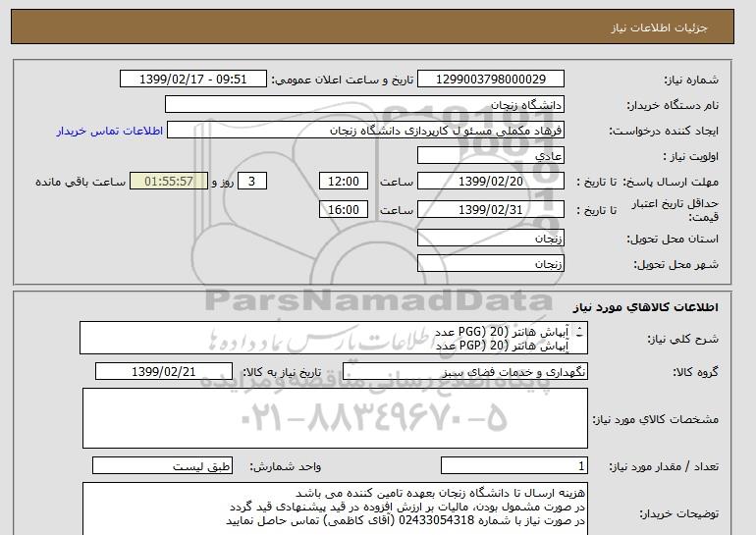Click the label تاریخ نیاز به کالا
756x535 pixels.
(282, 372)
